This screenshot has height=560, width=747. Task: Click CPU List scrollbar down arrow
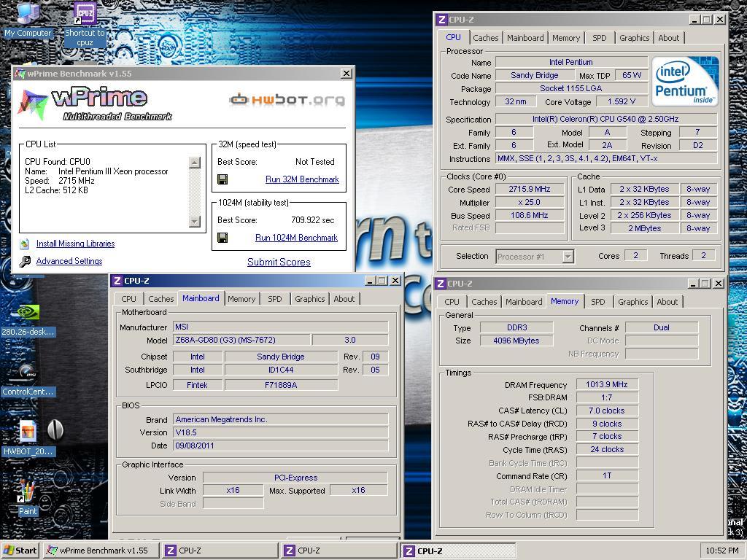(x=194, y=221)
